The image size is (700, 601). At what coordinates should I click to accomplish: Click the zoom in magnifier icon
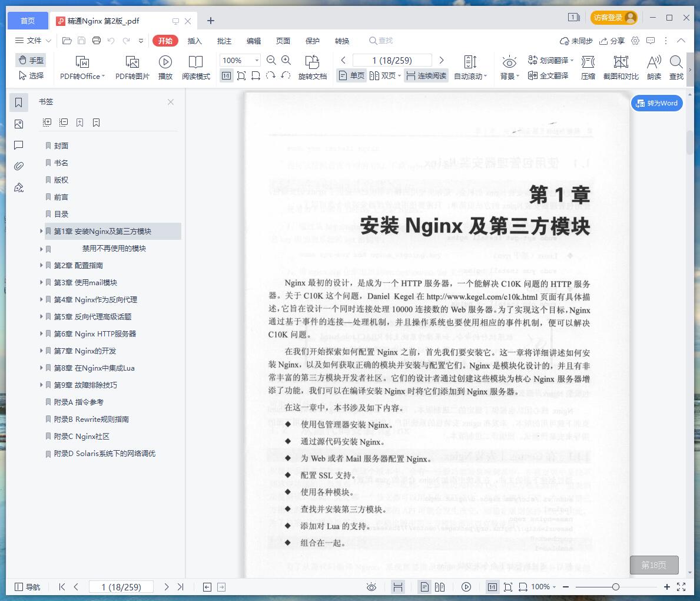tap(286, 60)
